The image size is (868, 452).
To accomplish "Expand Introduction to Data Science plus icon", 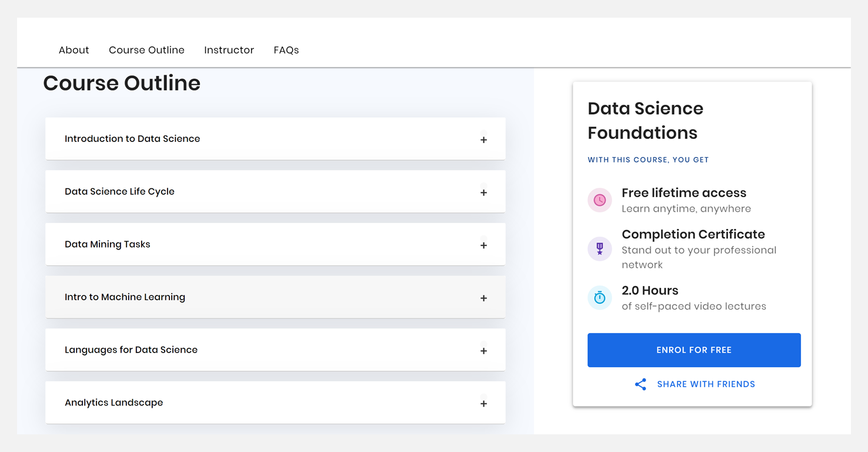I will pyautogui.click(x=483, y=140).
